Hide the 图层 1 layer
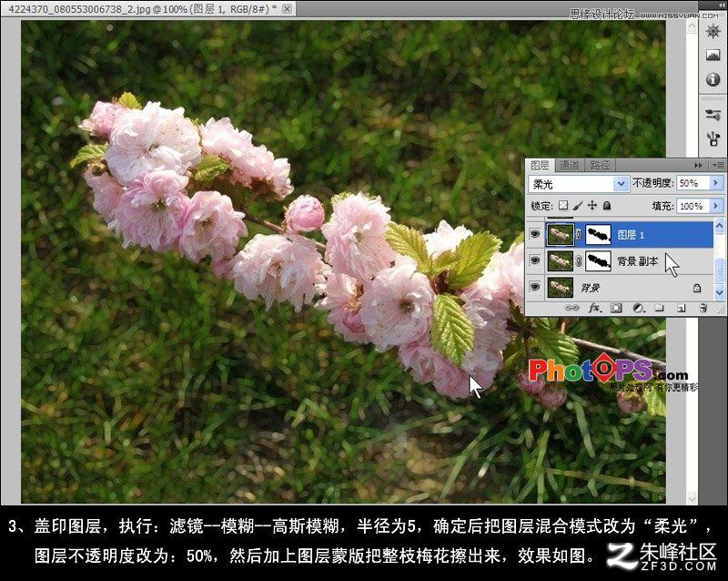The width and height of the screenshot is (728, 581). click(535, 234)
